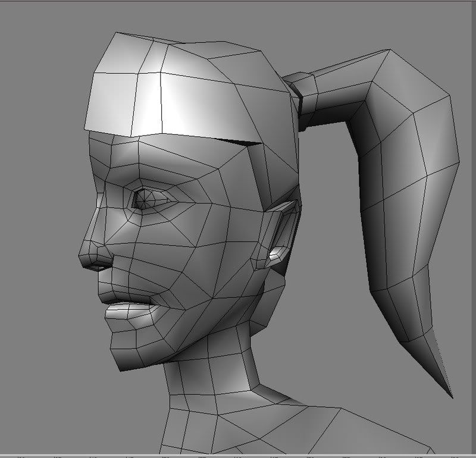Viewport: 476px width, 458px height.
Task: Click the timeline ruler along the bottom edge
Action: [238, 456]
